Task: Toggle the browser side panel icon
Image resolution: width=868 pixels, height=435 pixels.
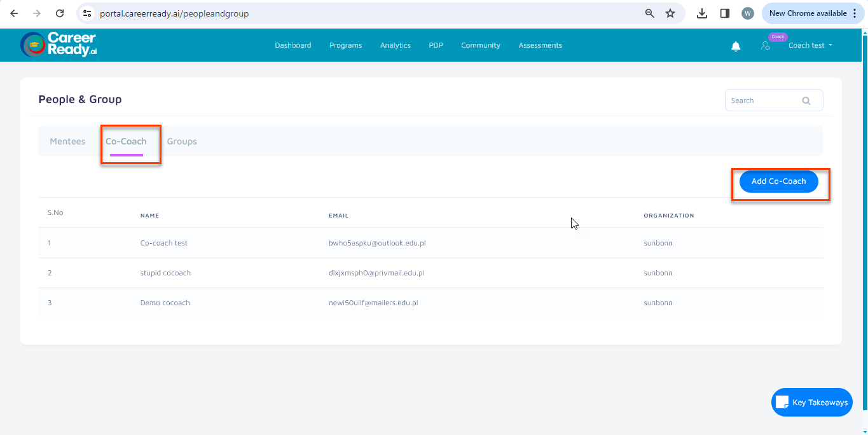Action: [x=724, y=13]
